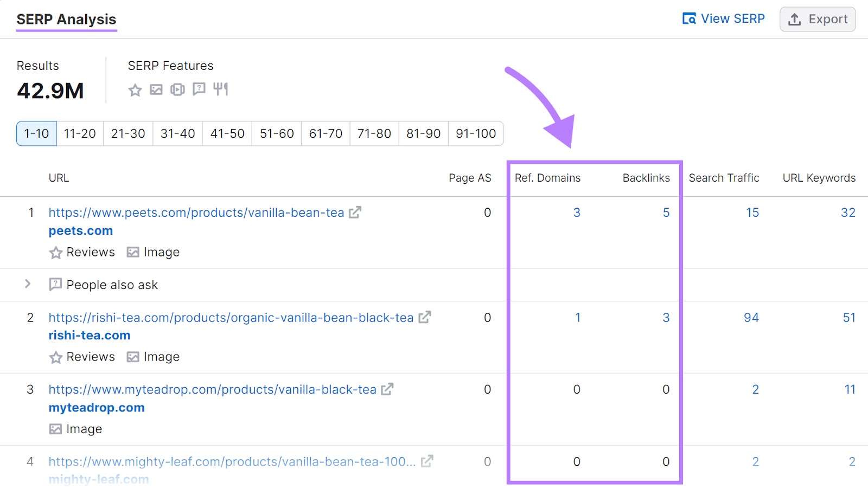
Task: Switch to the 51-60 results range
Action: coord(277,133)
